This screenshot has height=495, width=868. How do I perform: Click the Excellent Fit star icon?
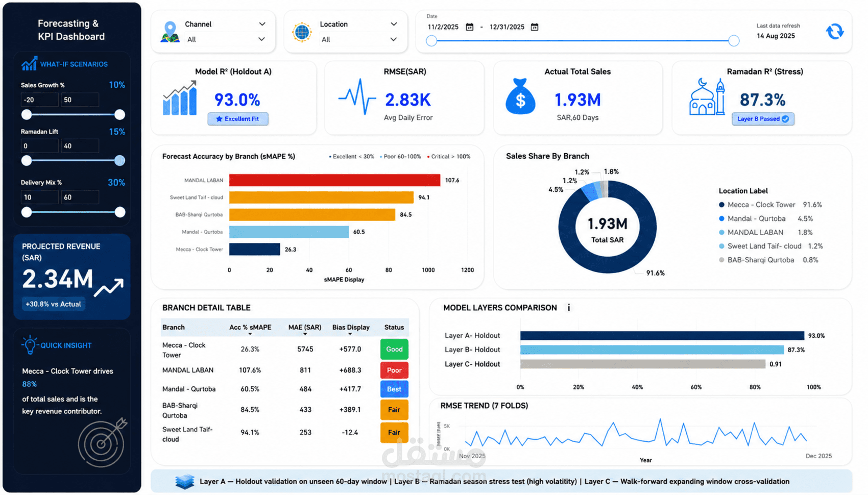point(219,119)
